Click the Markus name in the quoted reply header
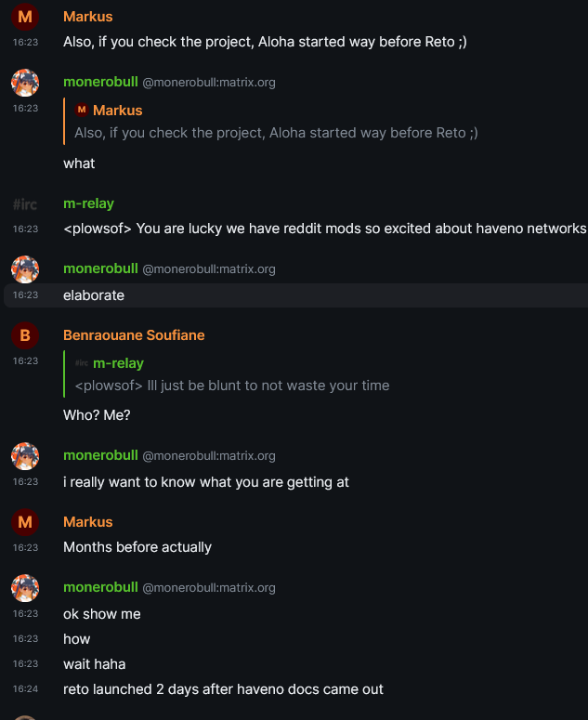The height and width of the screenshot is (720, 588). [118, 111]
